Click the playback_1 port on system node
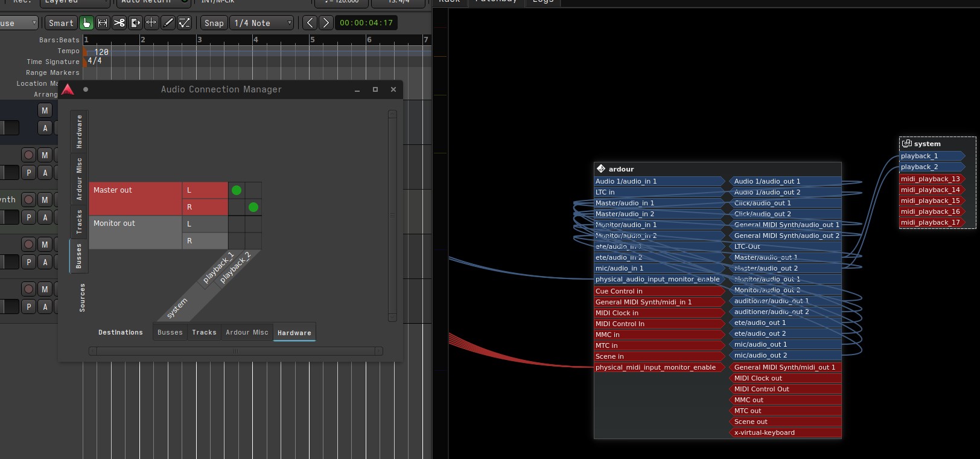The image size is (980, 459). [930, 156]
